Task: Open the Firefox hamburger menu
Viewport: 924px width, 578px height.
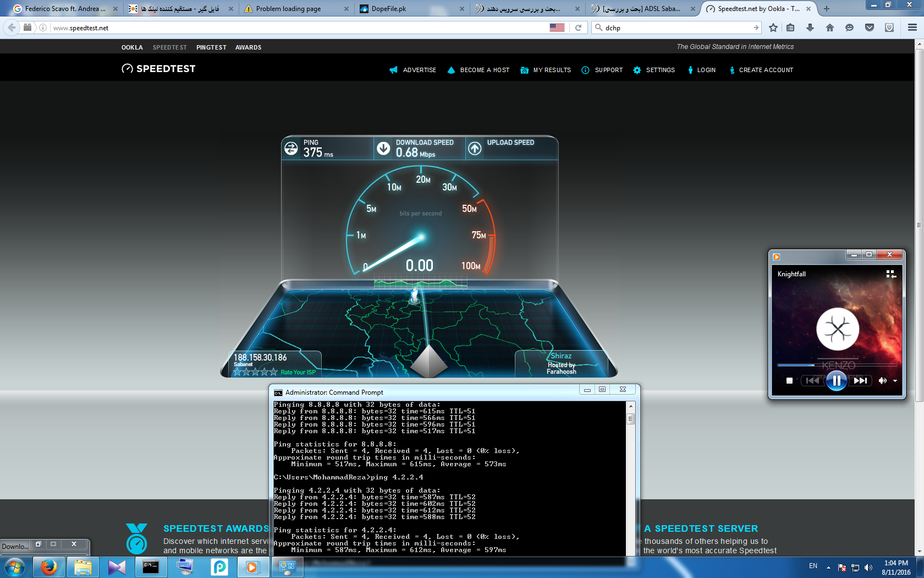Action: (912, 28)
